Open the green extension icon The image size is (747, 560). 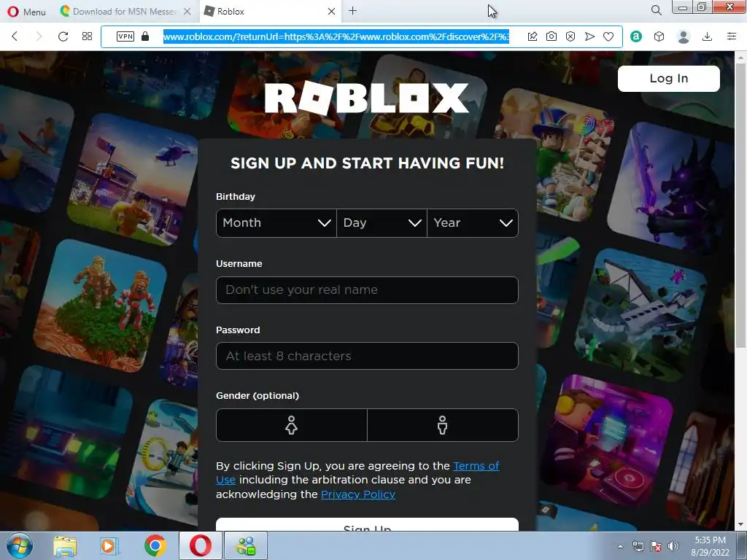(636, 36)
